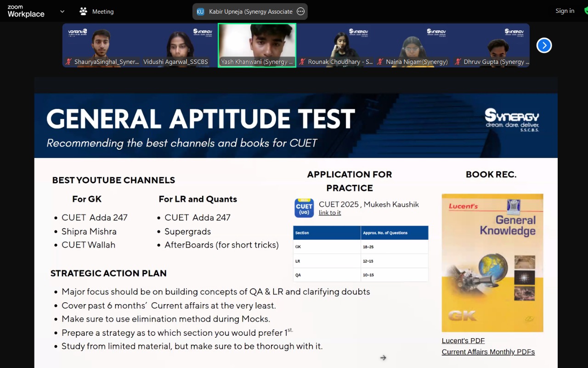
Task: Click the STRATEGIC ACTION PLAN heading
Action: click(x=108, y=273)
